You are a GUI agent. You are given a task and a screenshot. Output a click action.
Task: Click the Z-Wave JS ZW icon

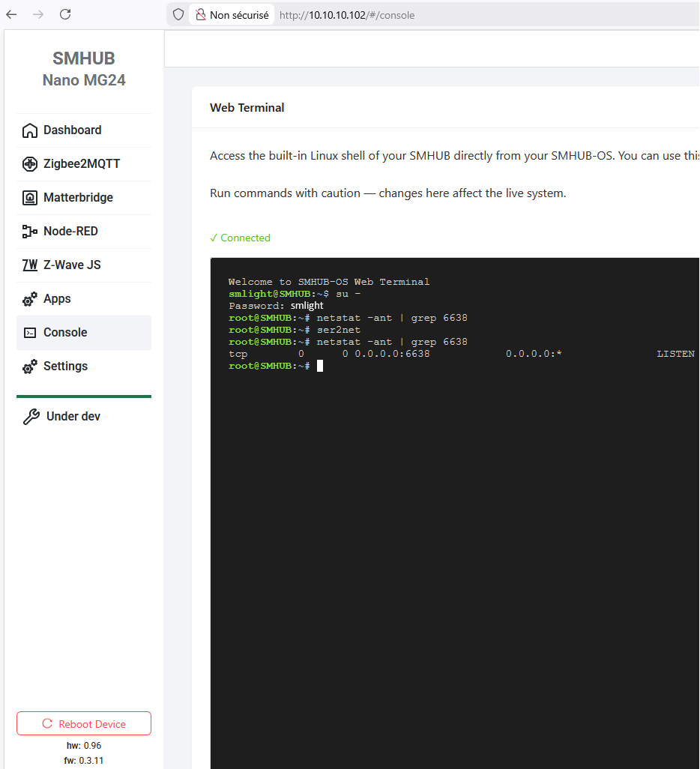29,265
